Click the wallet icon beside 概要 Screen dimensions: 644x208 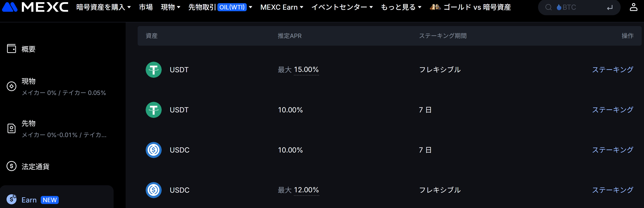click(x=12, y=49)
